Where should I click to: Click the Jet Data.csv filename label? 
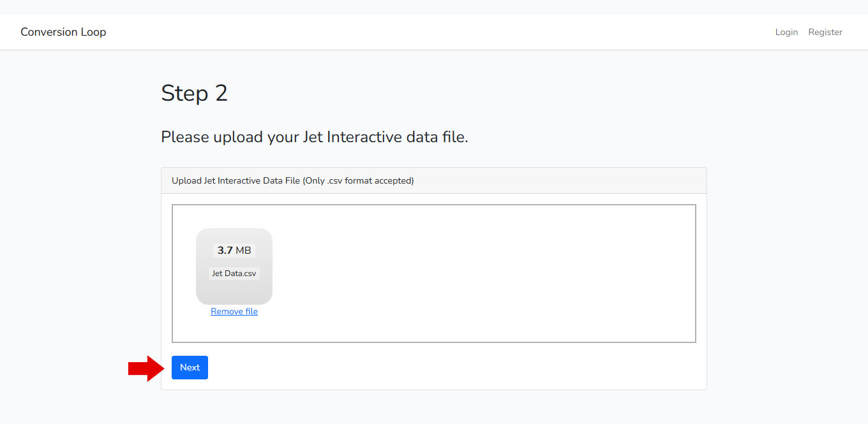pos(234,274)
